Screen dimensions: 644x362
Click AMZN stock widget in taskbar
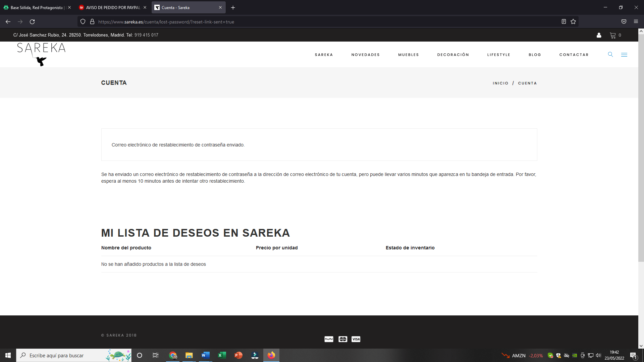[522, 356]
